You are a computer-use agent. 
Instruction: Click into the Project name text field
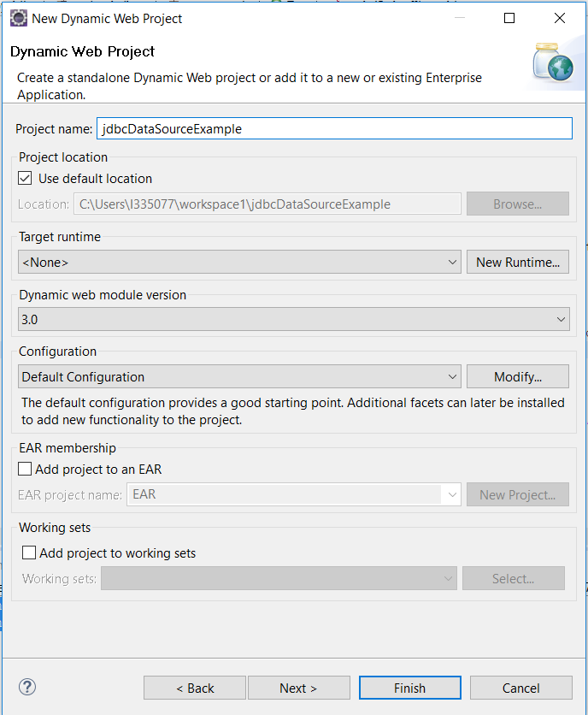coord(334,129)
